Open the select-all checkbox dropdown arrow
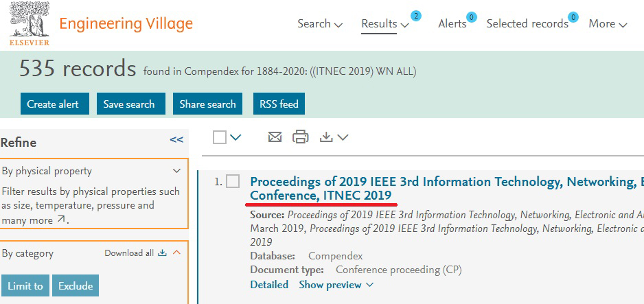644x304 pixels. pos(235,137)
